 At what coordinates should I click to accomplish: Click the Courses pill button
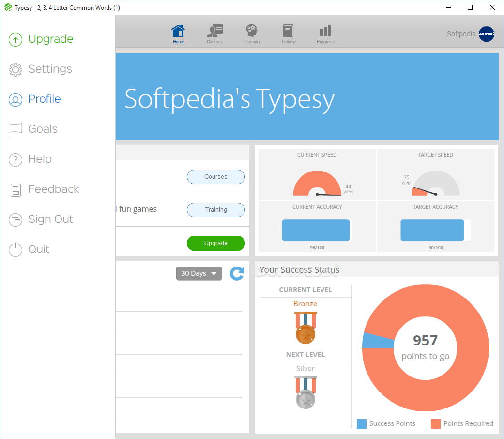pos(215,177)
